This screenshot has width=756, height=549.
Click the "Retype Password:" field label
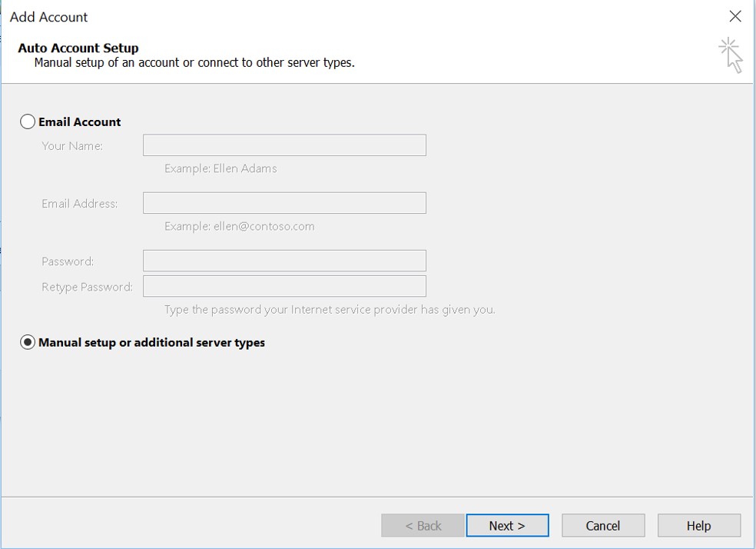[x=88, y=287]
